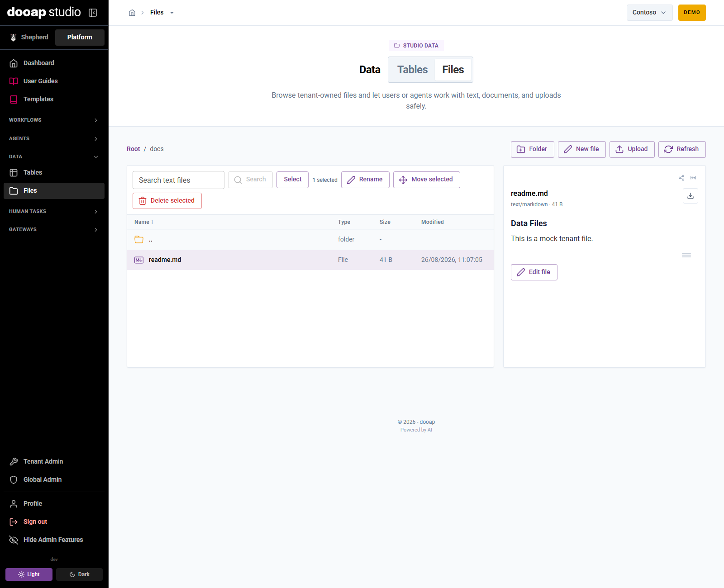Collapse the sidebar panel icon

click(x=93, y=13)
